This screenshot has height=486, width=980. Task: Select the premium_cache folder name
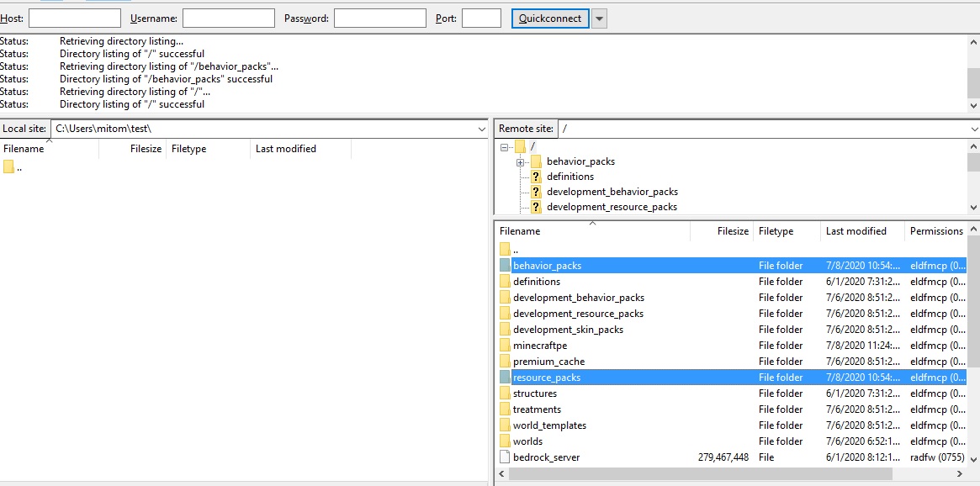click(548, 361)
